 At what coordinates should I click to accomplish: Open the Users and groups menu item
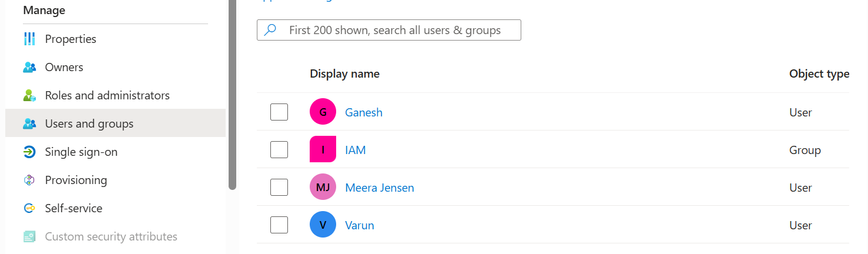pyautogui.click(x=115, y=123)
